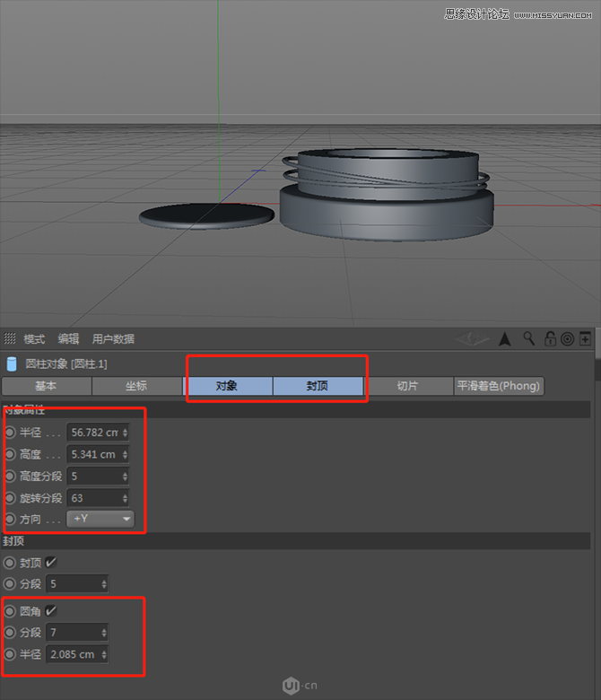Click the stepper arrows on 高度 field
The image size is (601, 700).
tap(125, 454)
